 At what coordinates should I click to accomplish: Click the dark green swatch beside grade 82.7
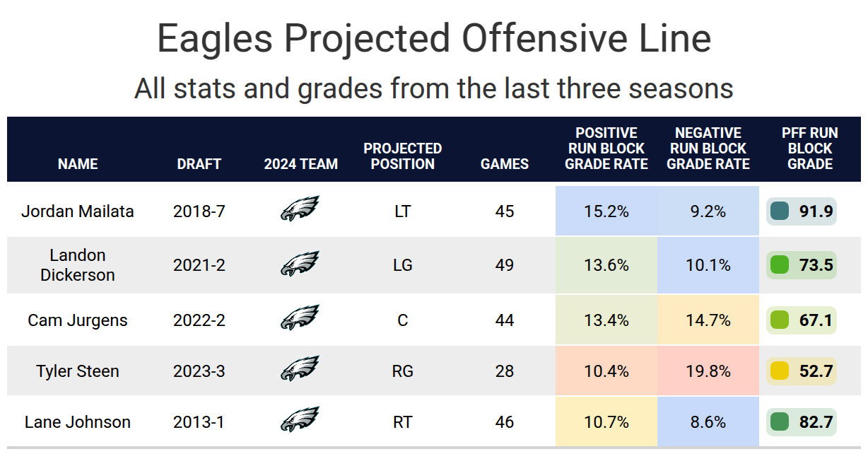coord(780,422)
